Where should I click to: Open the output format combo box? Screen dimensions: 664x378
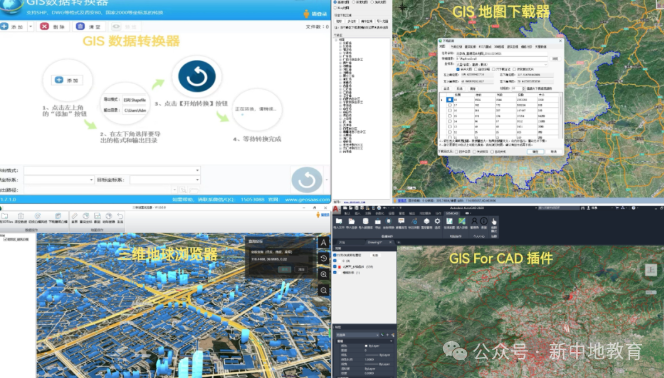(112, 170)
